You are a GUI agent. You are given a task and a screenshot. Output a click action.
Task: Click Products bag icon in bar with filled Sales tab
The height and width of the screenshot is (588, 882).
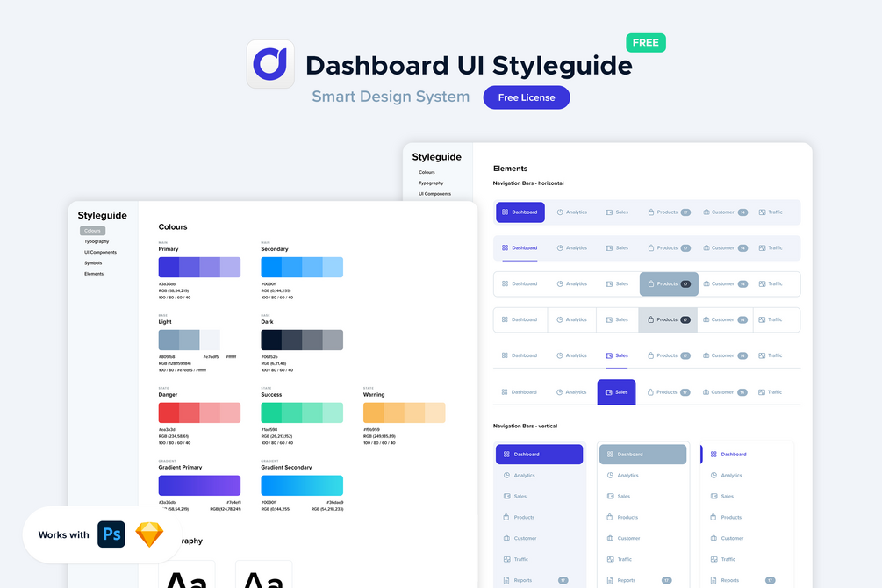pyautogui.click(x=650, y=392)
